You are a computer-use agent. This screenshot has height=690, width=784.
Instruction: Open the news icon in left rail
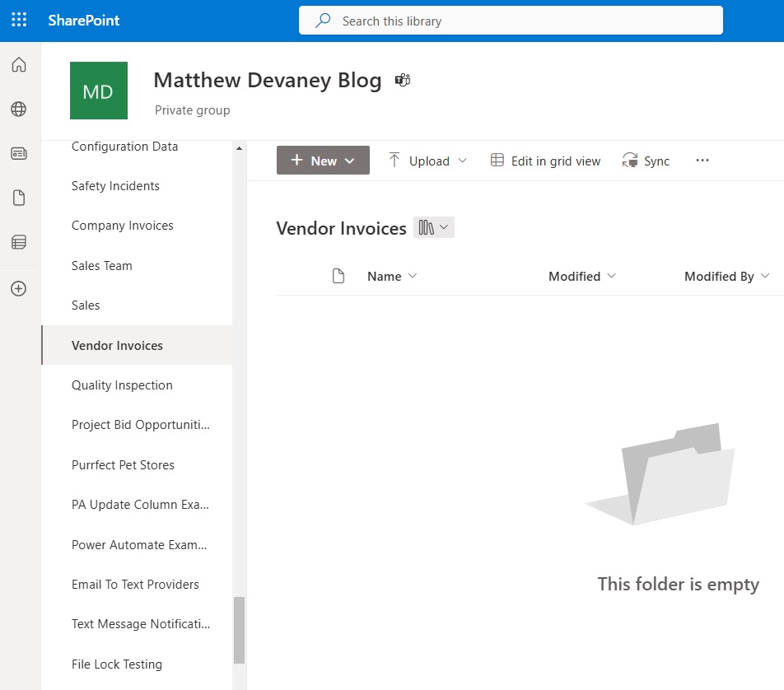click(19, 153)
